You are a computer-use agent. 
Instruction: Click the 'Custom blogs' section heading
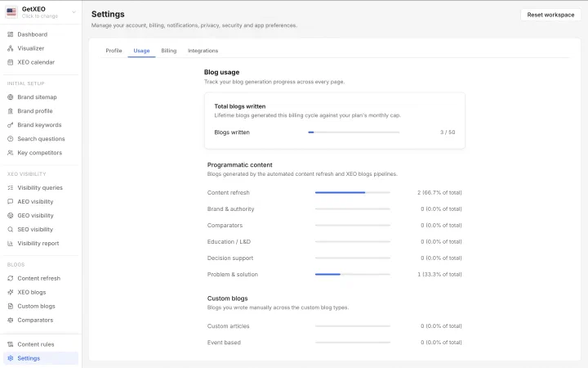[x=227, y=298]
